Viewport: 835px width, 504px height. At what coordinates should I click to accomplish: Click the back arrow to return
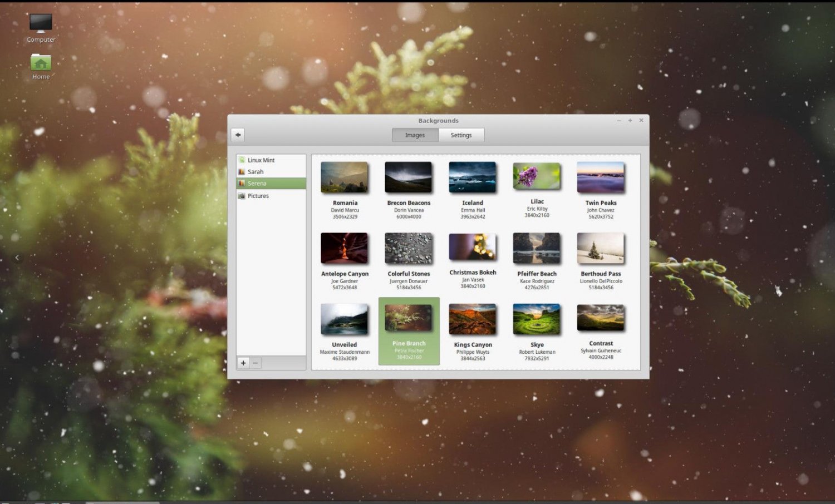tap(238, 135)
